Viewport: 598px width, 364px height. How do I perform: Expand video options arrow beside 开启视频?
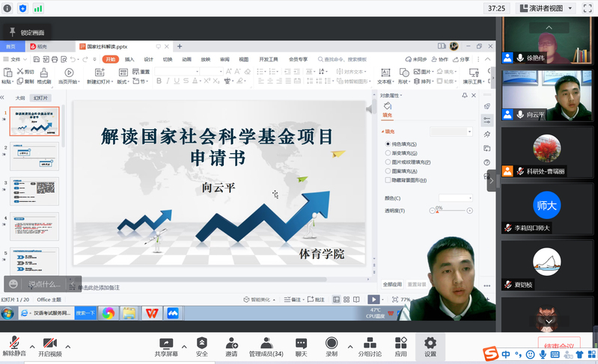pyautogui.click(x=68, y=347)
